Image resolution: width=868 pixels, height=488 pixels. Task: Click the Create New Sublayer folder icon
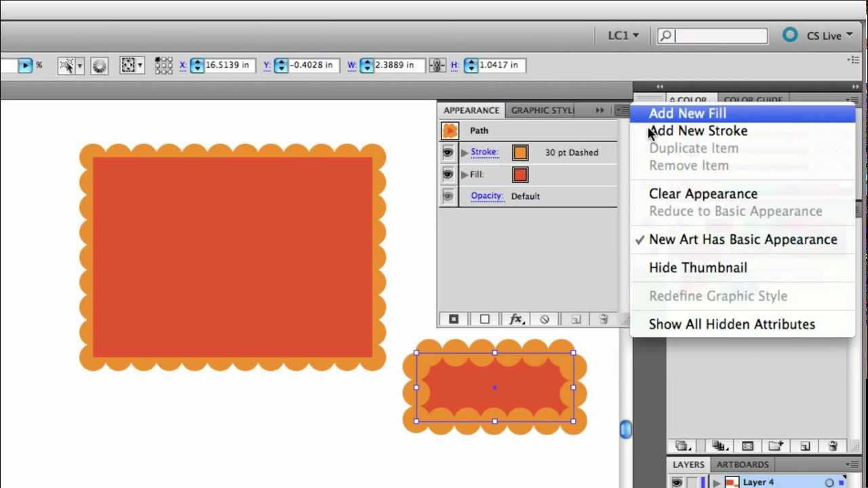point(775,446)
